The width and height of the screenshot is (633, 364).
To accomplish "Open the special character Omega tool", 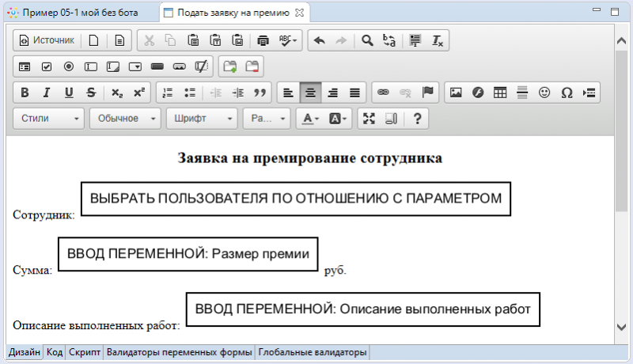I will point(567,93).
